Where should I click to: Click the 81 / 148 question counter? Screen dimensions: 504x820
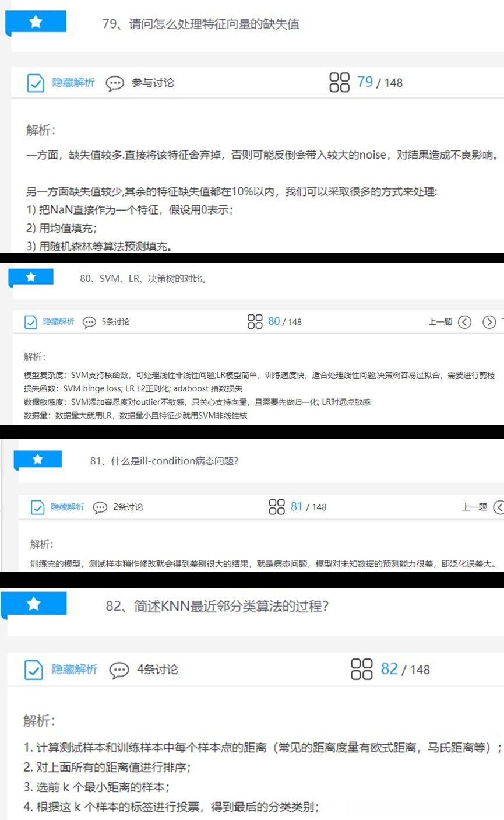tap(309, 507)
